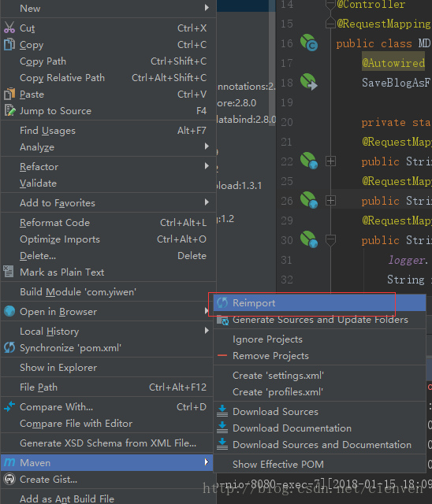Click the Spring autowire gutter icon on line 18
Screen dimensions: 432x504
309,82
